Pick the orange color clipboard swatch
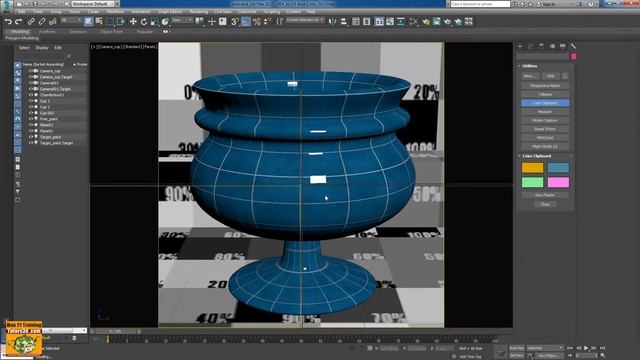The height and width of the screenshot is (360, 640). point(533,168)
